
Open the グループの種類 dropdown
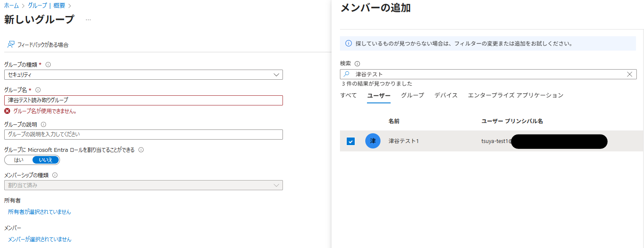pos(277,74)
